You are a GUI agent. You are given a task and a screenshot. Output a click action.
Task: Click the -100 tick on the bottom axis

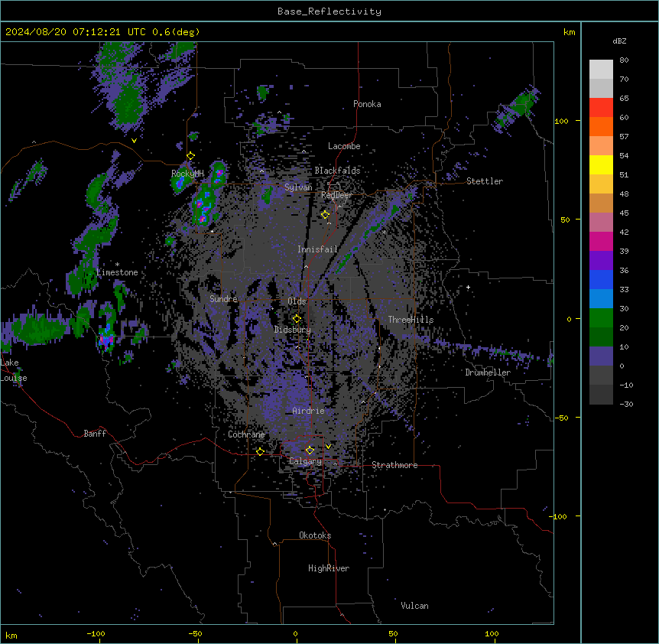pyautogui.click(x=96, y=633)
